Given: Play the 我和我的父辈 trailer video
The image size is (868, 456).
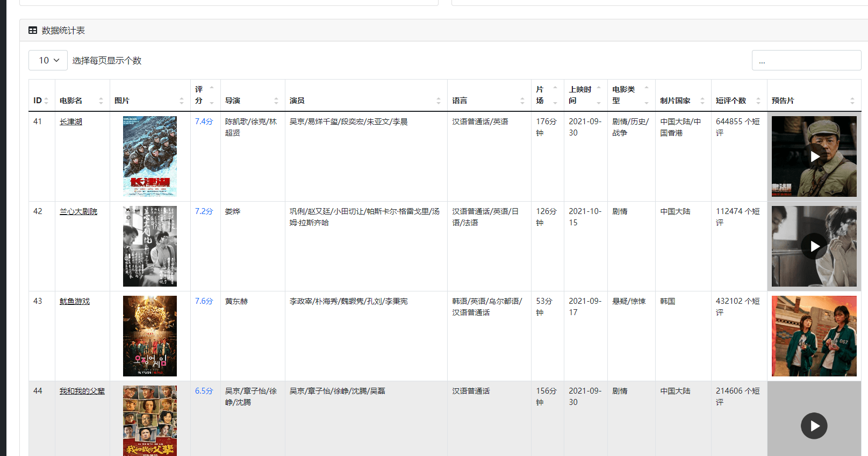Looking at the screenshot, I should tap(814, 426).
